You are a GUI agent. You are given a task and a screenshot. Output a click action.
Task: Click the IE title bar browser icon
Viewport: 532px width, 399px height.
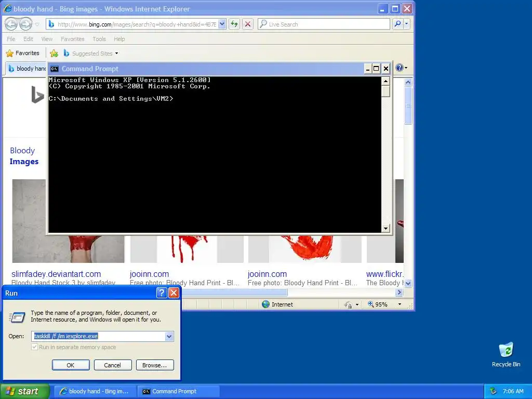pos(7,9)
